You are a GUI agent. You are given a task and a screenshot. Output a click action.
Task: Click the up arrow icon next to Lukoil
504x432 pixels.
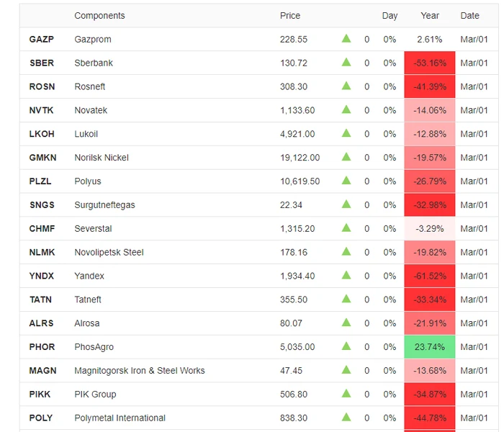346,133
